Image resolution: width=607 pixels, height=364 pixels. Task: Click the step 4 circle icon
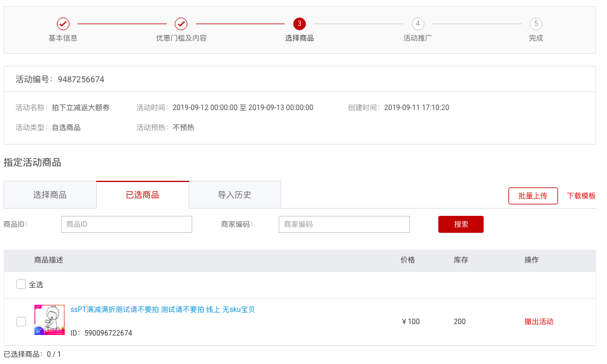(418, 24)
